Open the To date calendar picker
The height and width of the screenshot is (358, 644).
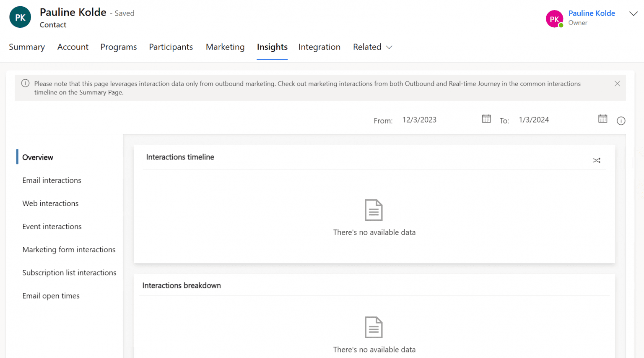(602, 119)
